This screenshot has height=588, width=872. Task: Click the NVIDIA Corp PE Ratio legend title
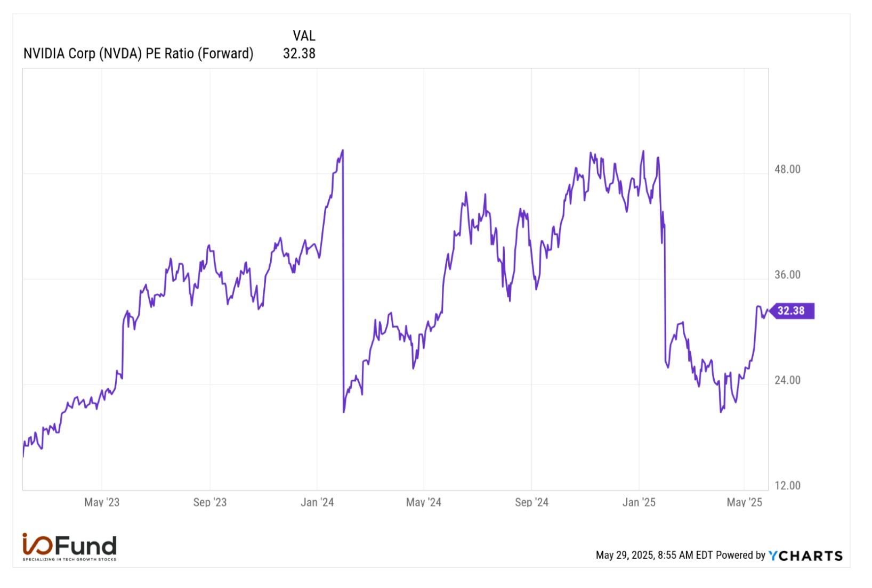click(x=138, y=54)
